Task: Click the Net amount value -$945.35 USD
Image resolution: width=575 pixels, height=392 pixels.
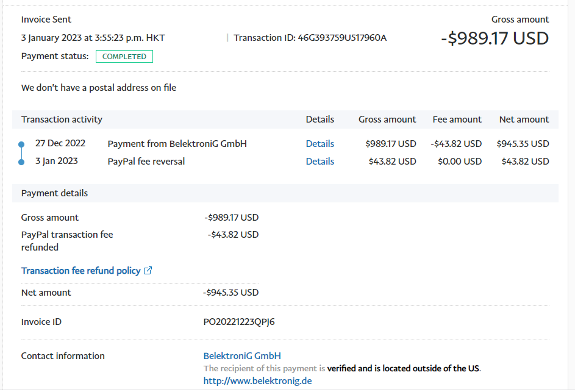Action: (x=230, y=293)
